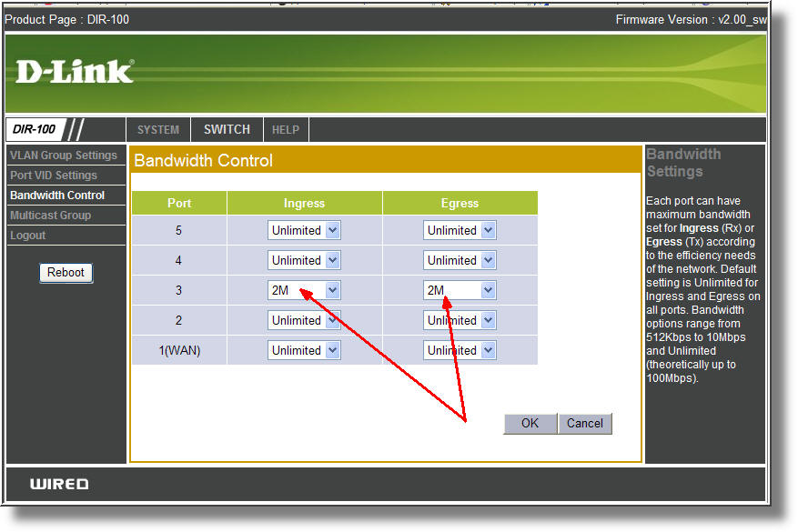This screenshot has width=798, height=532.
Task: Click the Ingress column header
Action: tap(304, 203)
